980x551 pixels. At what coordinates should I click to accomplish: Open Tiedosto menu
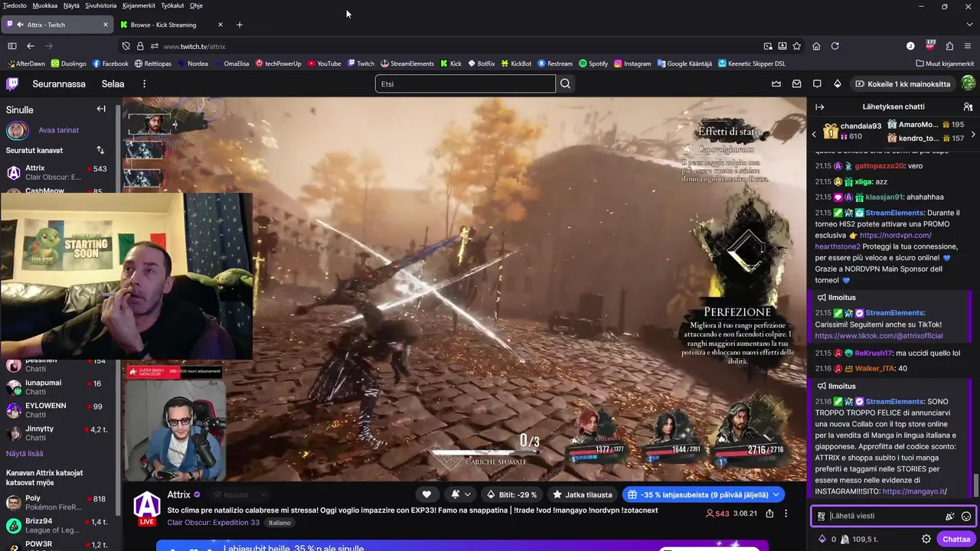(15, 5)
